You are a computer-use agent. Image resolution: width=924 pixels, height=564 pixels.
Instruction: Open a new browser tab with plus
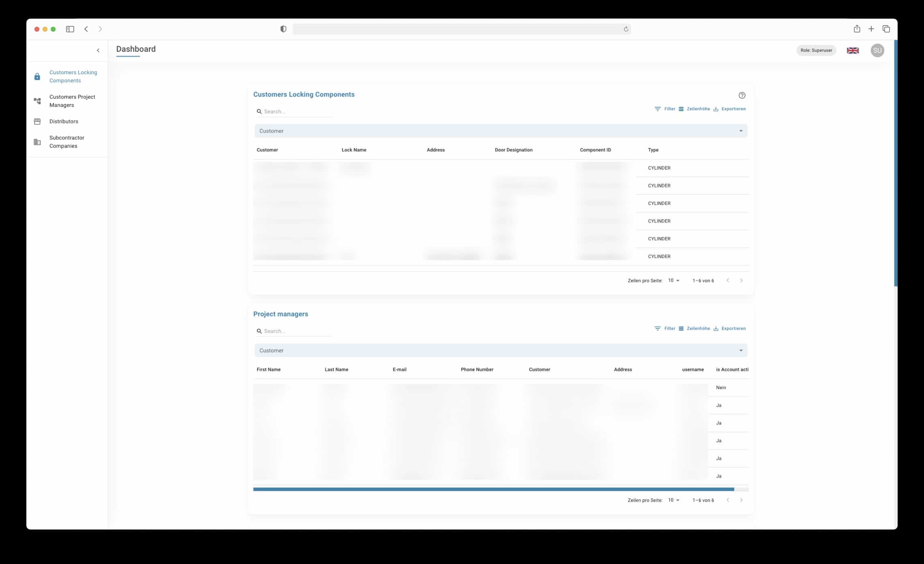point(871,29)
